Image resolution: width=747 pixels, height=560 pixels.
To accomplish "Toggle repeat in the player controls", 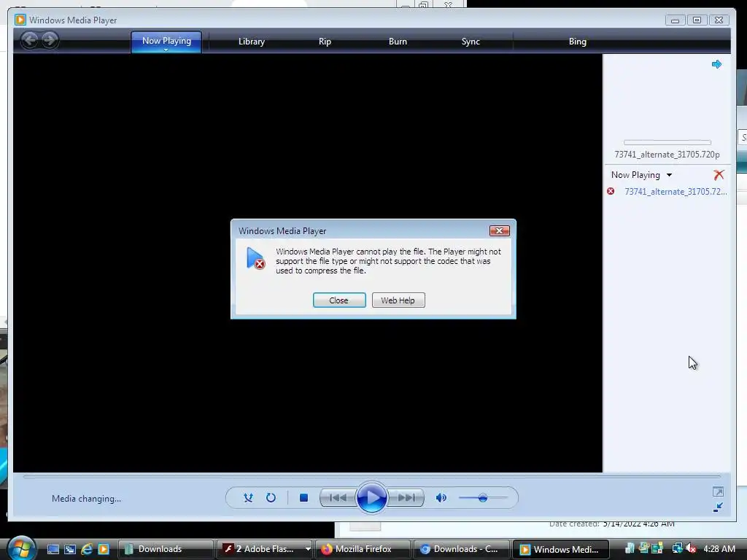I will pos(271,497).
